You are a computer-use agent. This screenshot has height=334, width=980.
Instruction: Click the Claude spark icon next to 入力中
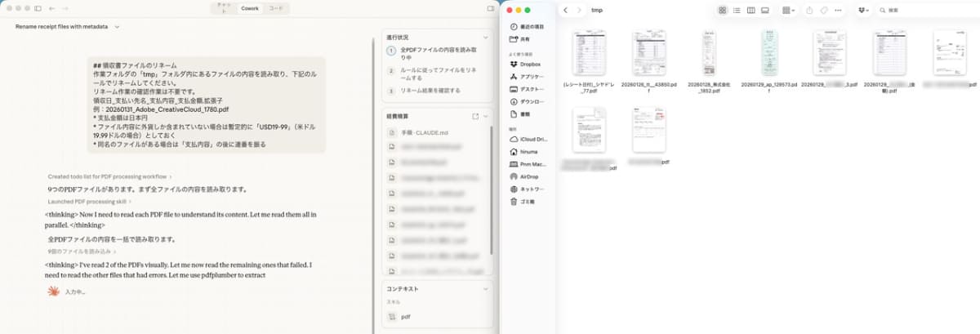tap(54, 292)
